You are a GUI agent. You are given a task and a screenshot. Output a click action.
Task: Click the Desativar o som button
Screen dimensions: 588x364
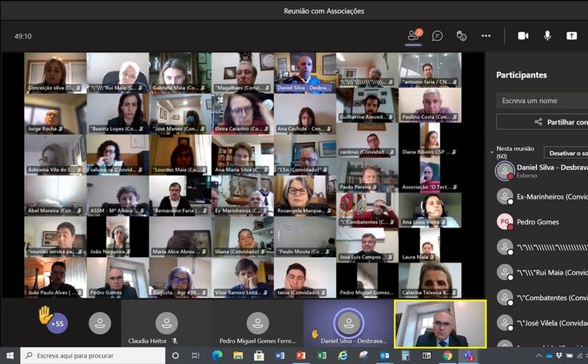click(566, 152)
